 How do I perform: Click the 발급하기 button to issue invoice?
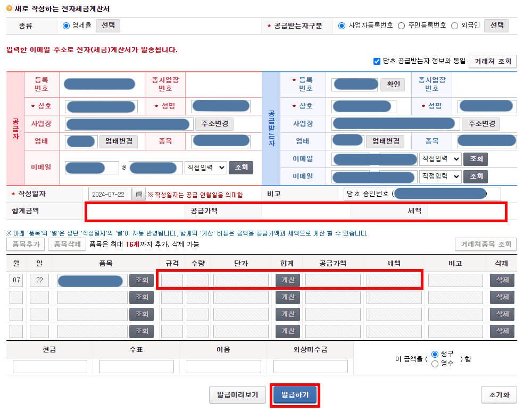tap(295, 395)
